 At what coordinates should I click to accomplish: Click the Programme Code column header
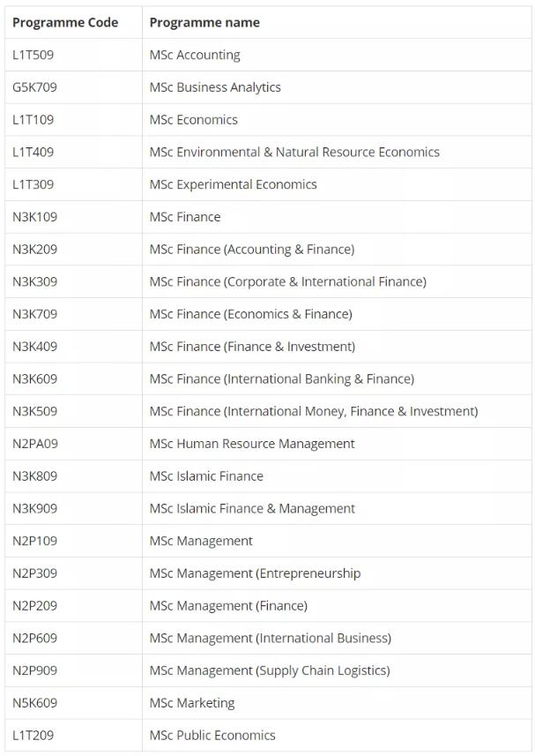pos(65,23)
